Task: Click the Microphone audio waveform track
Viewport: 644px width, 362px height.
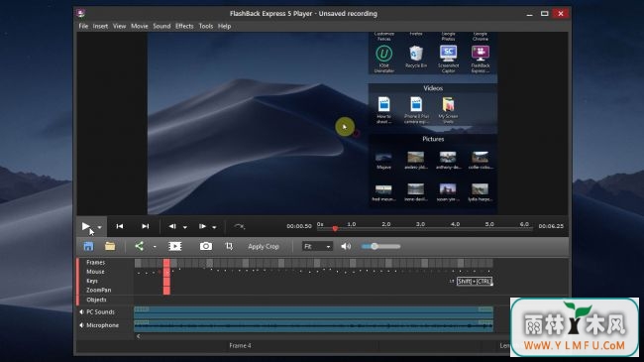Action: (x=313, y=325)
